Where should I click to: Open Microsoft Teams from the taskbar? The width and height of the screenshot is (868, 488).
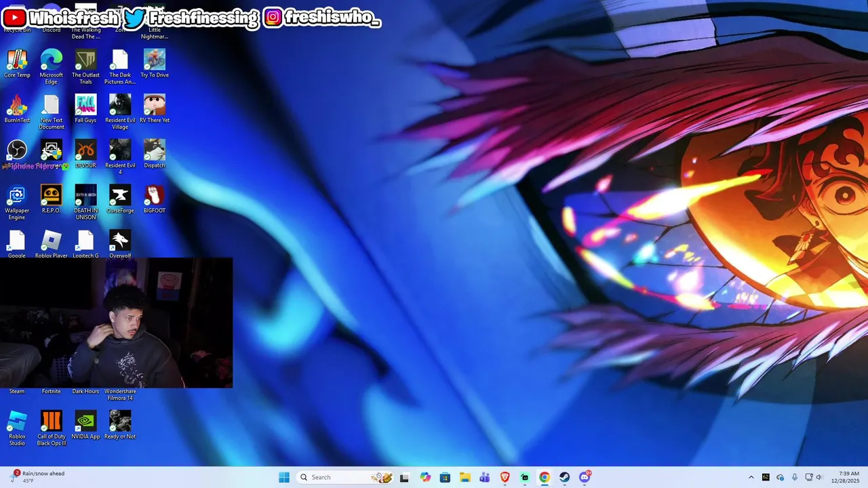pos(485,477)
